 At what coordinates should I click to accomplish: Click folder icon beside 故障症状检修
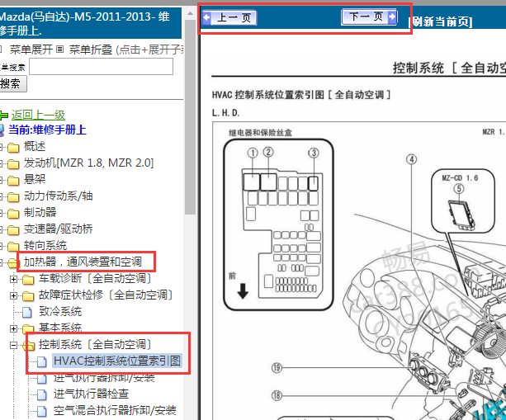(x=28, y=296)
